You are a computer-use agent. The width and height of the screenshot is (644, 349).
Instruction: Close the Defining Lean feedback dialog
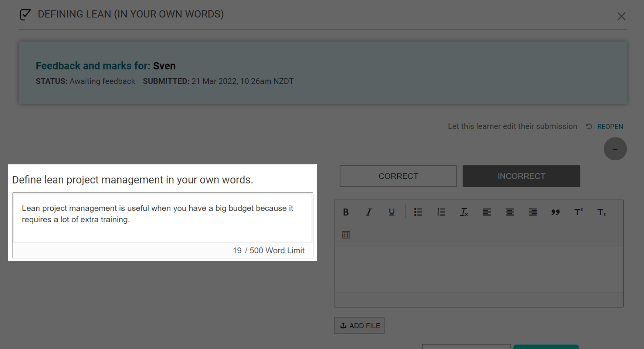click(621, 16)
